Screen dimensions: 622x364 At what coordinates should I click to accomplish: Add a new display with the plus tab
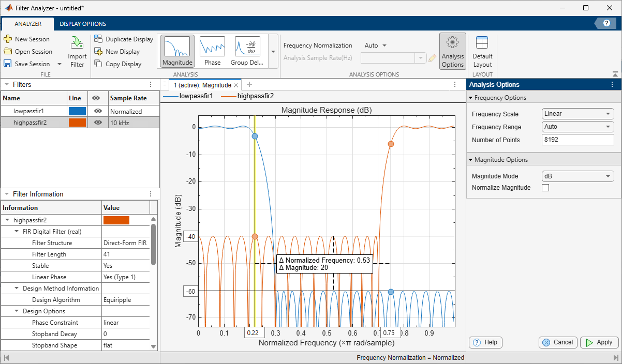pos(249,84)
